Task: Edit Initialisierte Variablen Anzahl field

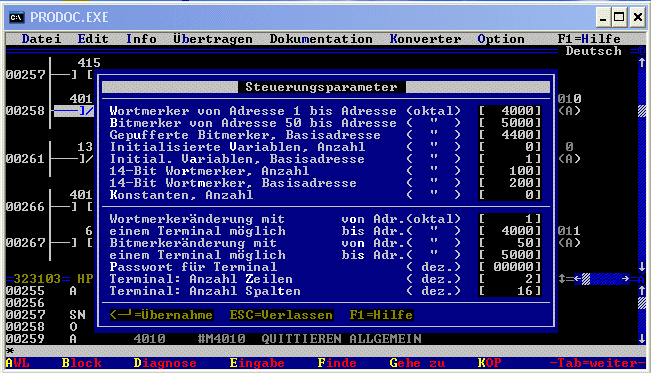Action: 510,147
